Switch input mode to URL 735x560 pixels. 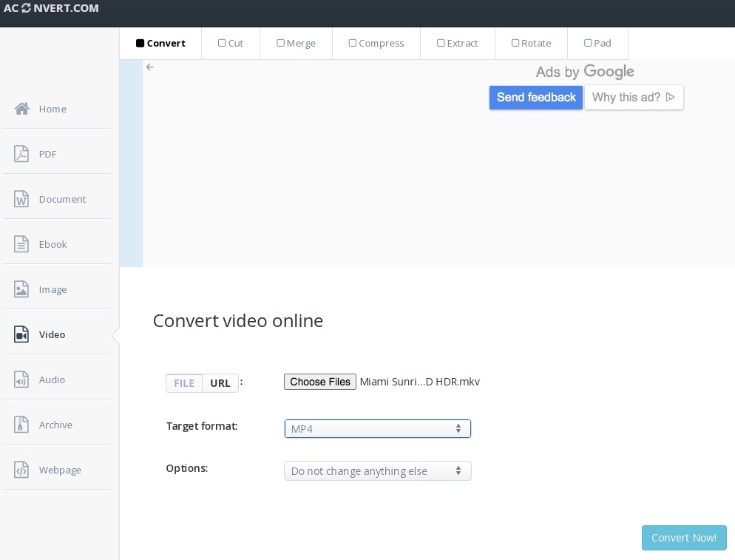tap(220, 383)
